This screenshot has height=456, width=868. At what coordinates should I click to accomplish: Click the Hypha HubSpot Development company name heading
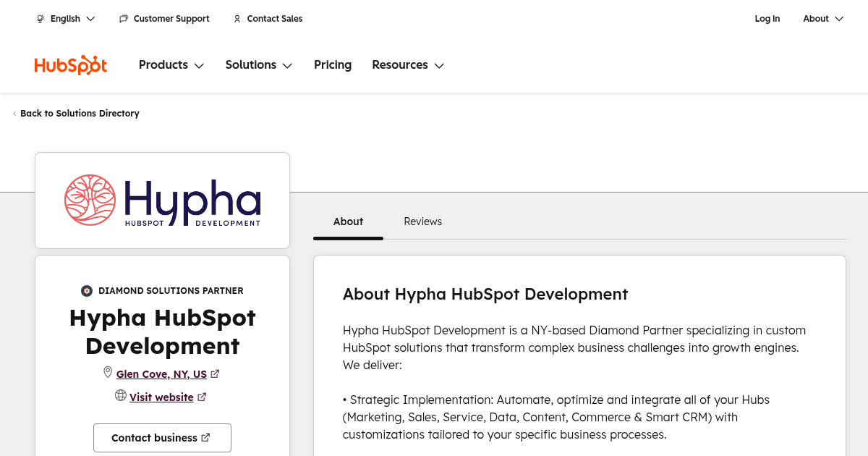pos(162,332)
